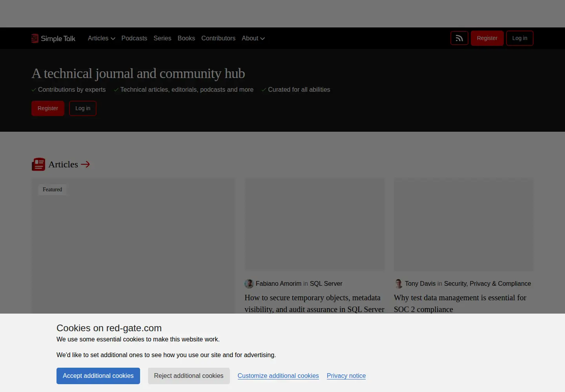Click the 'Curated for all abilities' text

click(299, 89)
